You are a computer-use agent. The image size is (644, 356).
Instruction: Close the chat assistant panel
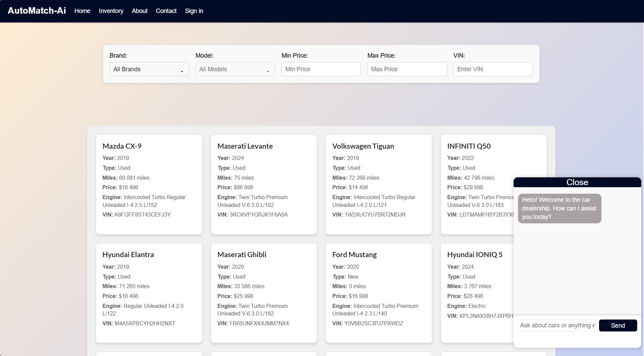point(577,182)
